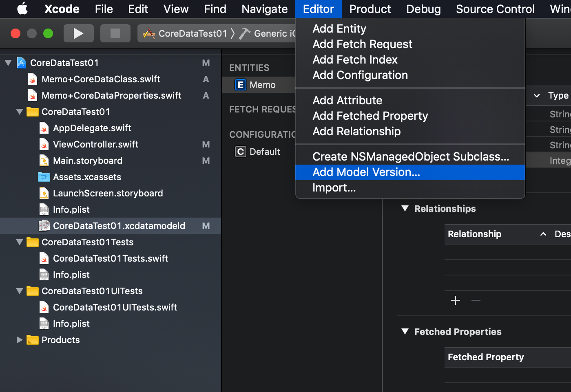Toggle the Relationship column sort order
This screenshot has height=392, width=571.
point(542,234)
